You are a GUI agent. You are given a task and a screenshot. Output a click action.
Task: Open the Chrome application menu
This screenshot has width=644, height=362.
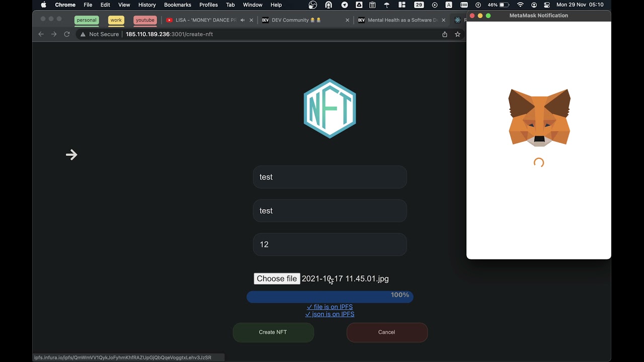[65, 5]
